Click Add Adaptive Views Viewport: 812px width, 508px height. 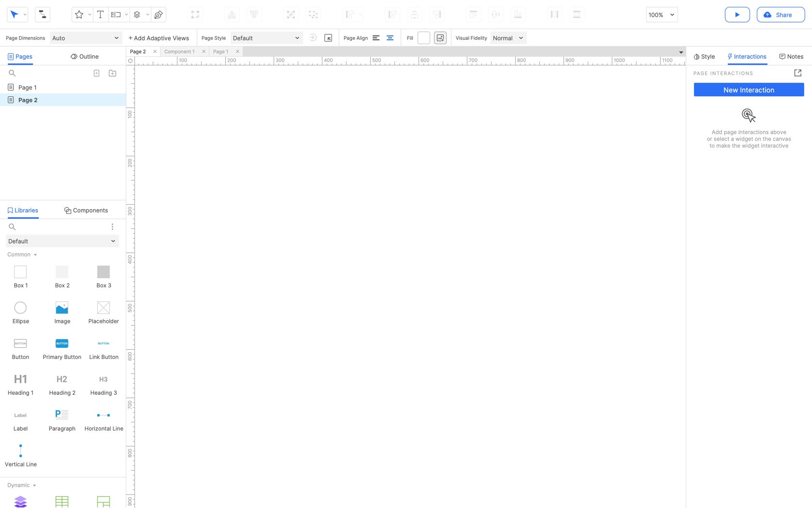(159, 38)
